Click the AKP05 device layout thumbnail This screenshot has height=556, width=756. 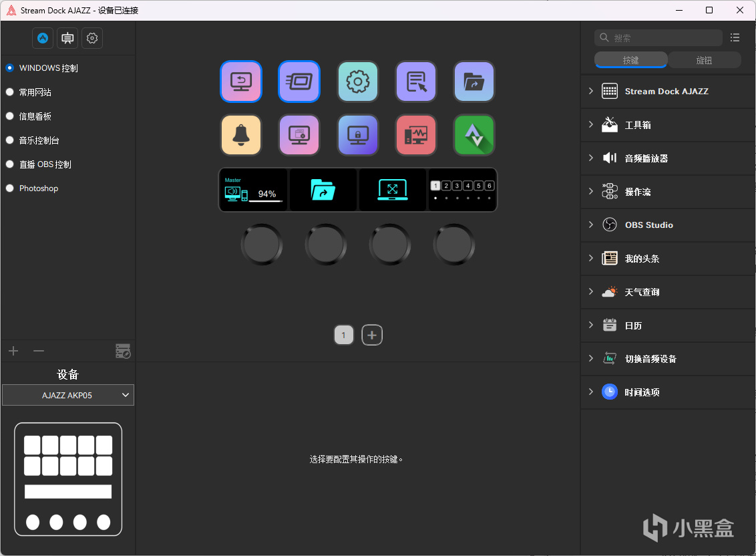point(68,479)
